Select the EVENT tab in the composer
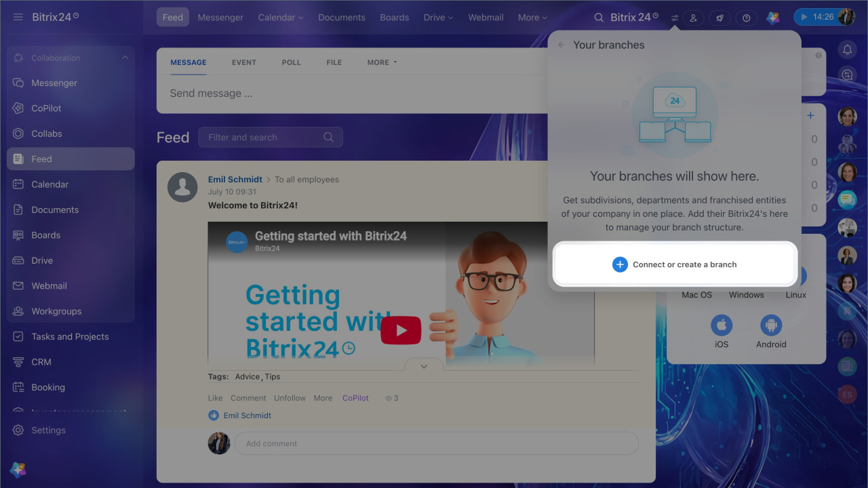868x488 pixels. [244, 62]
